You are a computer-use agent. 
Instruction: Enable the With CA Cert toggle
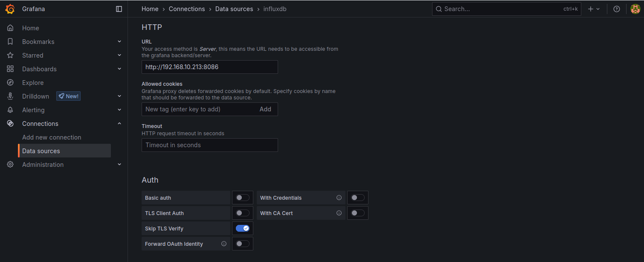click(358, 213)
